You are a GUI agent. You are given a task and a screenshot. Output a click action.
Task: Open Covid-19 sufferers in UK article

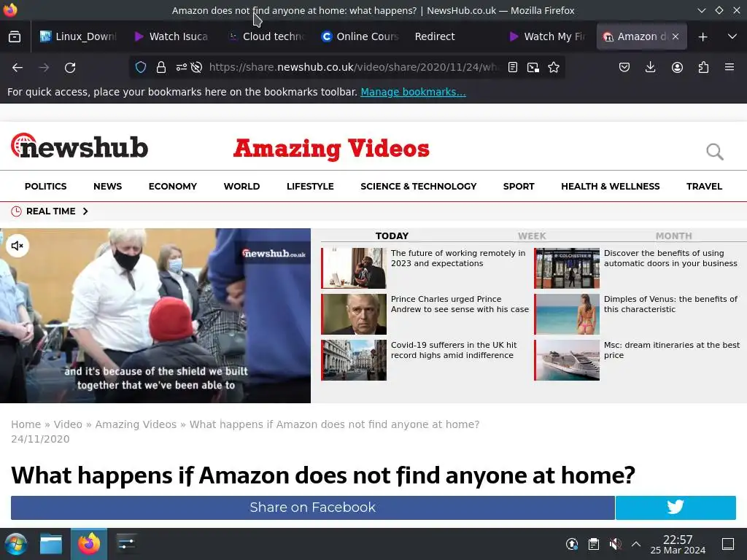pyautogui.click(x=454, y=350)
